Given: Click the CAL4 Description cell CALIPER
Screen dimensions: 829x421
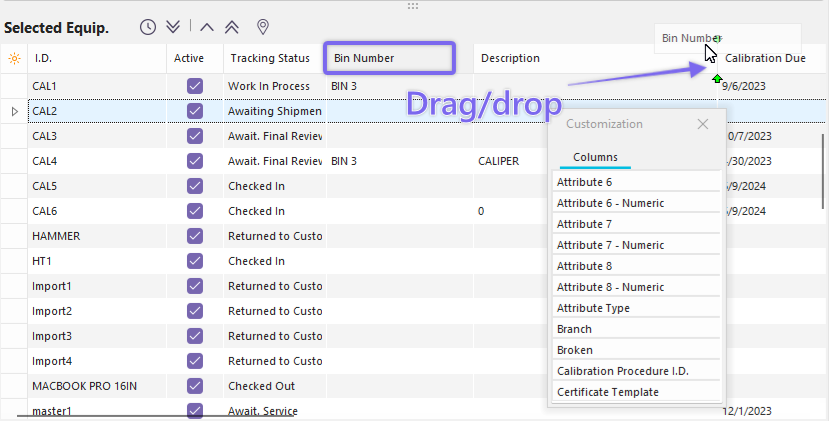Looking at the screenshot, I should pyautogui.click(x=499, y=161).
